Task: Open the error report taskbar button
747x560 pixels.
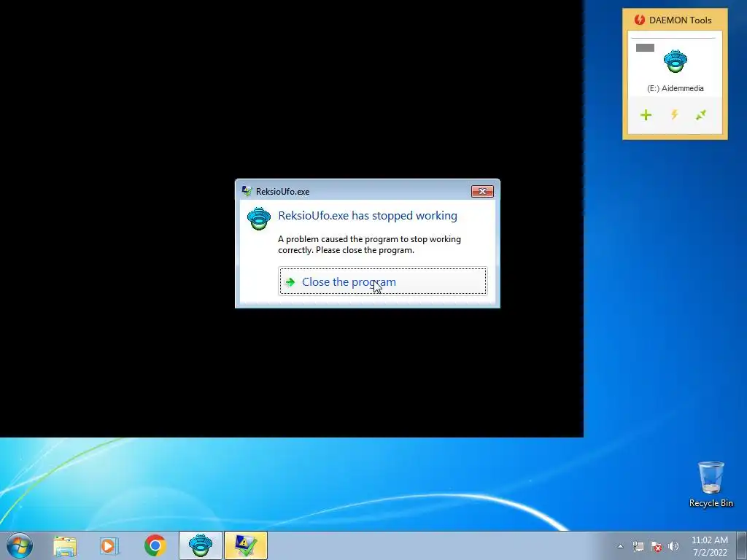Action: click(246, 545)
